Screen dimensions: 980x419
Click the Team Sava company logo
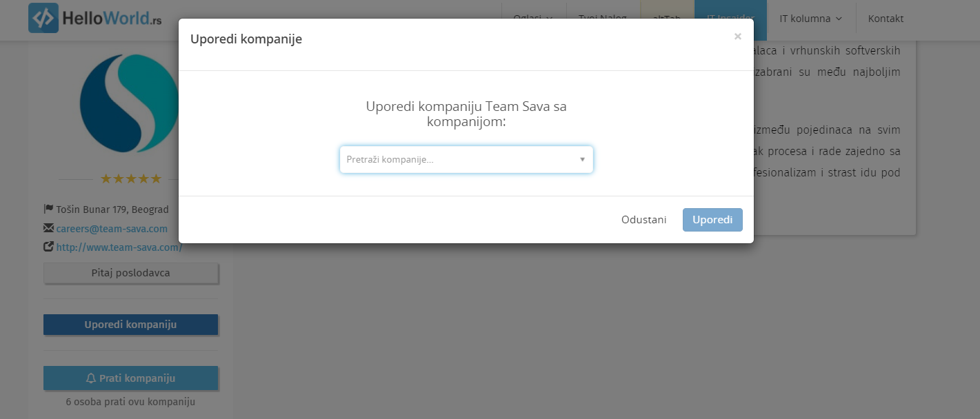coord(129,103)
